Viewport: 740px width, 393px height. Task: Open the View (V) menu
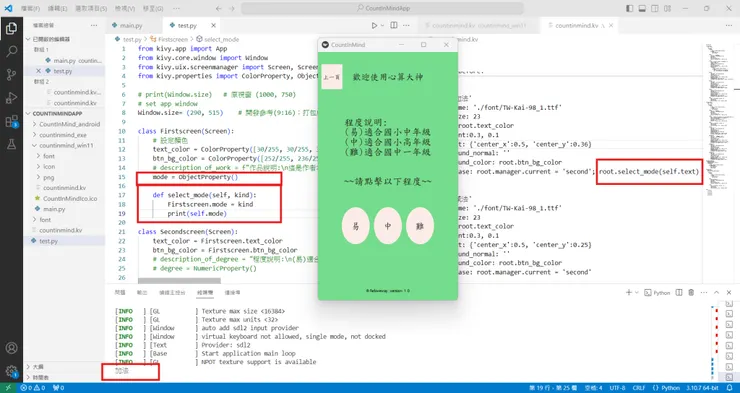125,8
